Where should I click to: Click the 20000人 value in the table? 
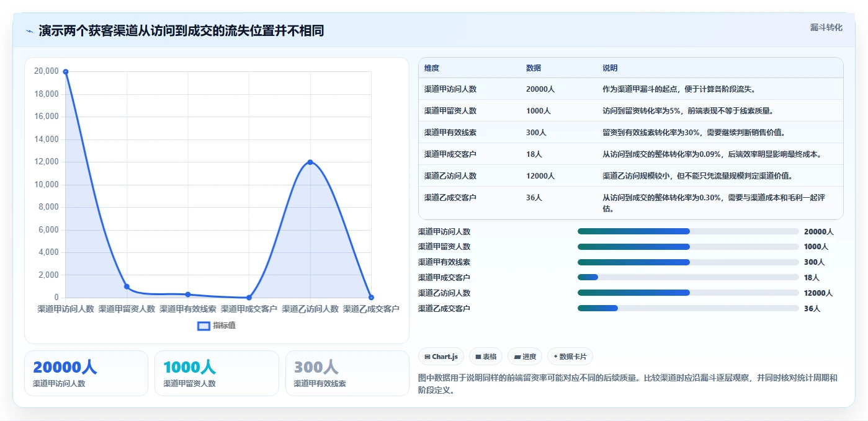540,89
